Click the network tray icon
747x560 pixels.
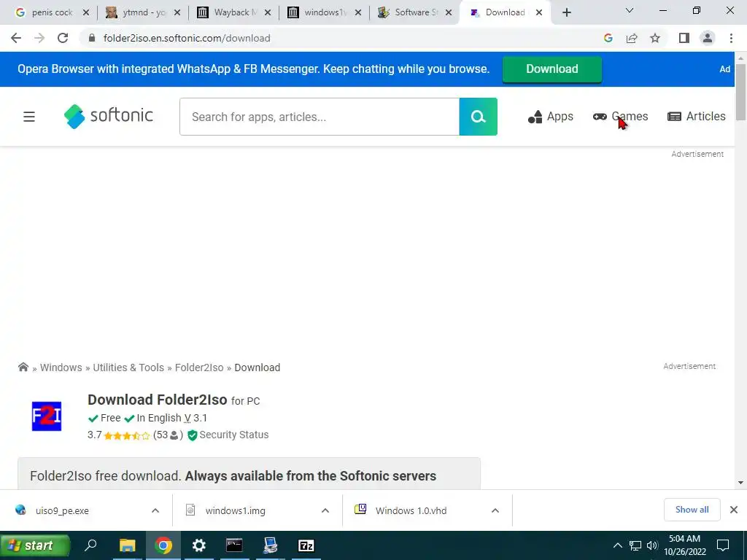click(x=635, y=545)
